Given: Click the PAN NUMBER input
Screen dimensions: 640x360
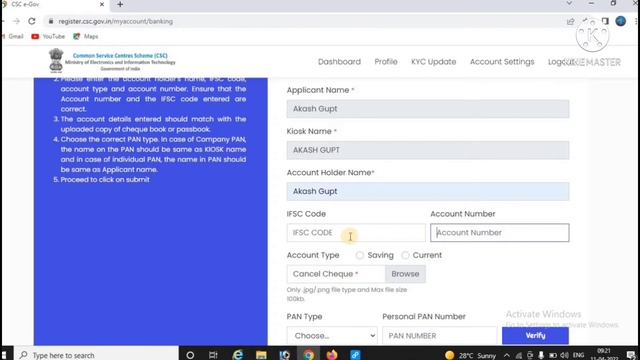Looking at the screenshot, I should pyautogui.click(x=440, y=336).
